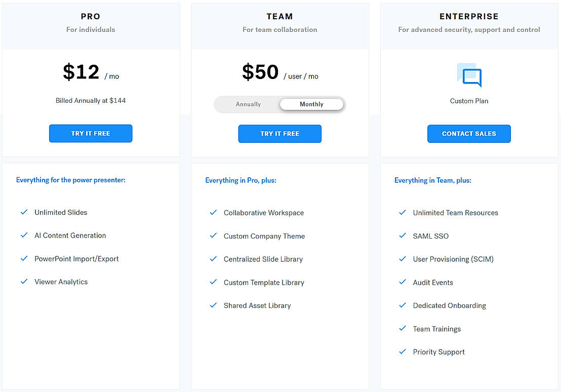
Task: Click the Custom Plan label
Action: tap(469, 101)
